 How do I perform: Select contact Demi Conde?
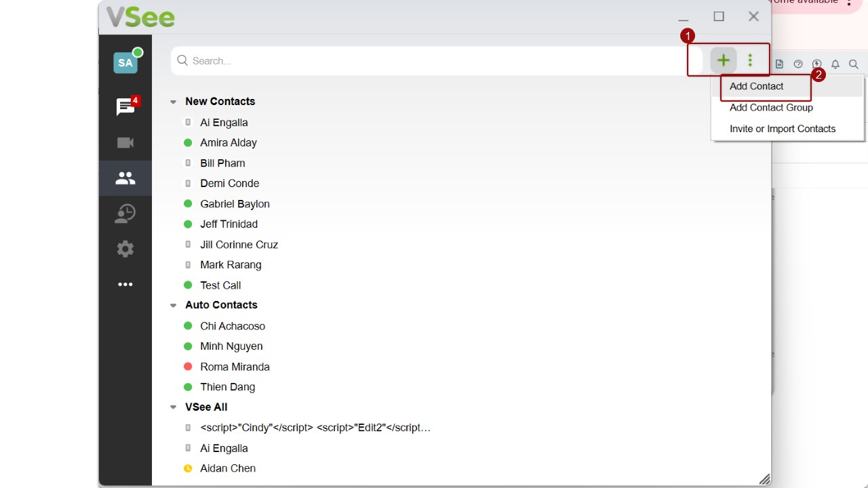[x=229, y=184]
